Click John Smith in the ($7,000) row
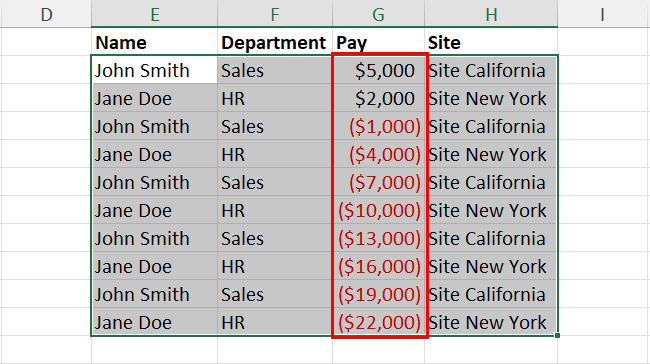This screenshot has width=650, height=364. pyautogui.click(x=154, y=182)
